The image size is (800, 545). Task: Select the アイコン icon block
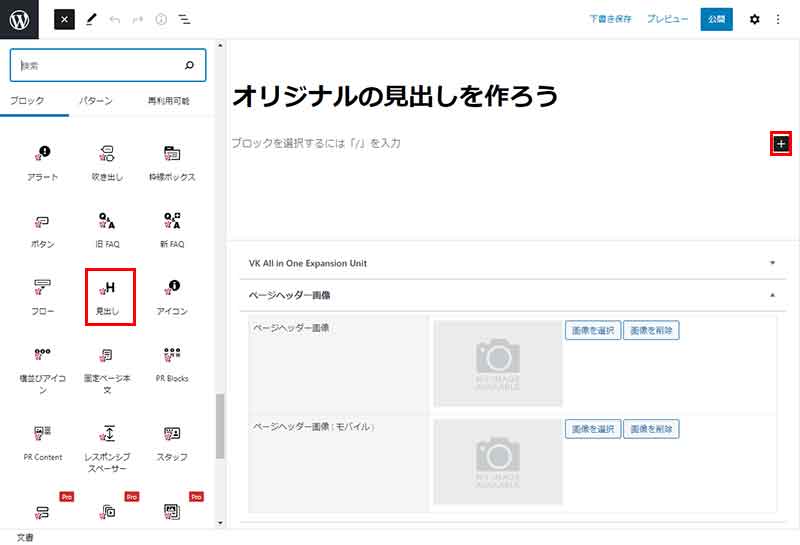[x=172, y=296]
